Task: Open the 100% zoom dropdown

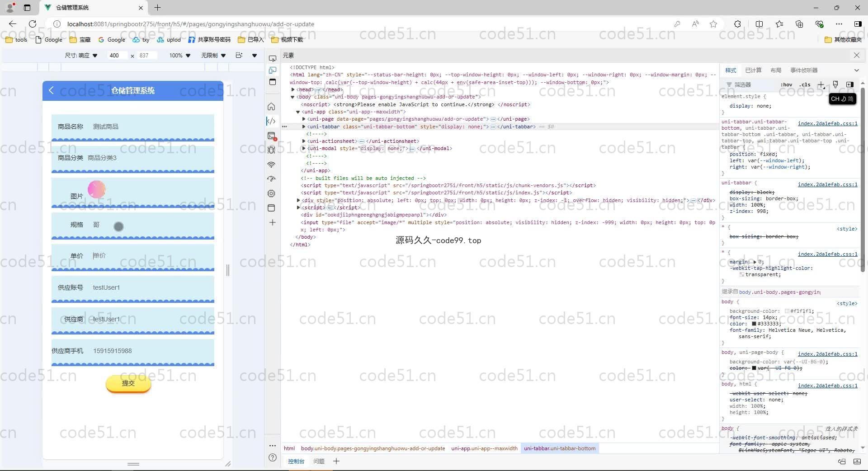Action: [x=180, y=56]
